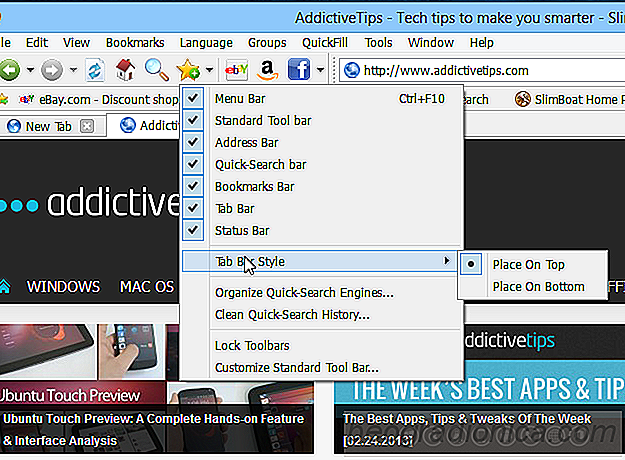
Task: Toggle Tab Bar checkbox
Action: coord(193,208)
